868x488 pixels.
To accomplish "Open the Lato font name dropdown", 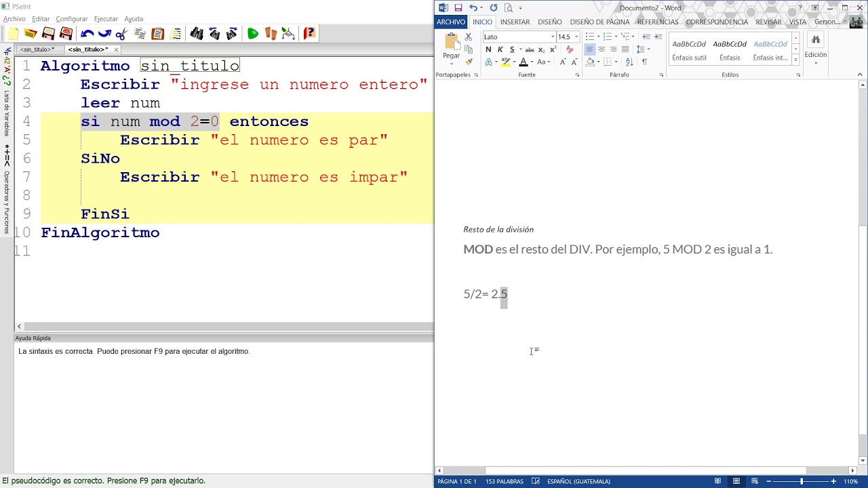I will (553, 37).
